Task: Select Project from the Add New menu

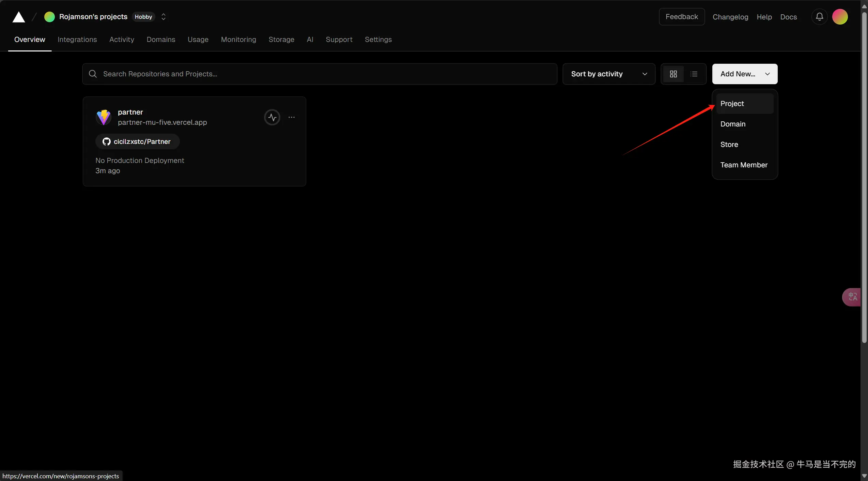Action: click(x=732, y=104)
